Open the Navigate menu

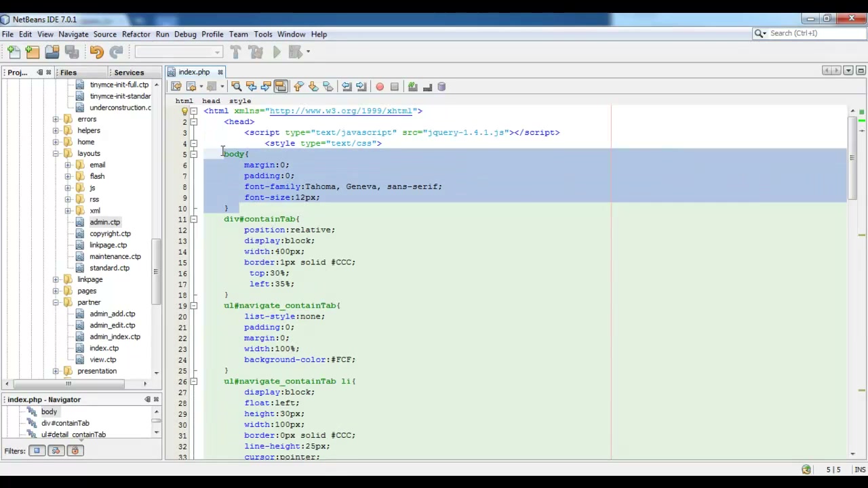[73, 34]
